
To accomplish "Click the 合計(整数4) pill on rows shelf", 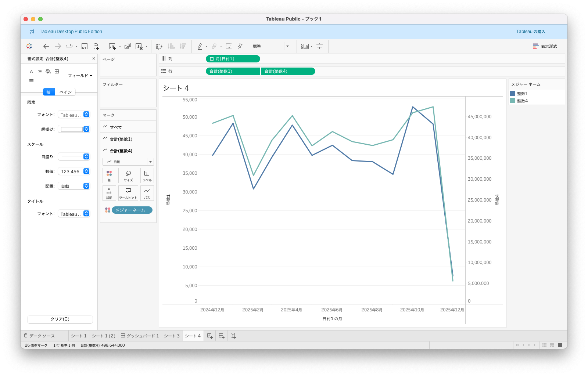I will tap(288, 71).
